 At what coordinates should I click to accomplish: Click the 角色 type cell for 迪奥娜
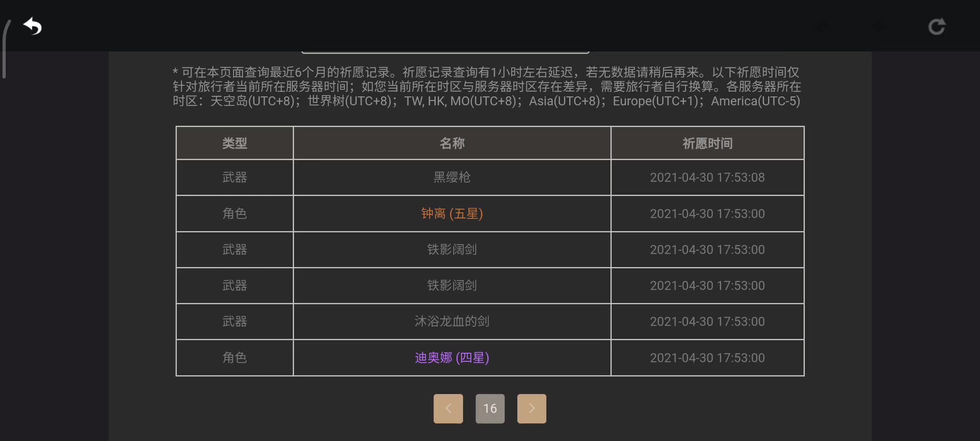point(234,358)
